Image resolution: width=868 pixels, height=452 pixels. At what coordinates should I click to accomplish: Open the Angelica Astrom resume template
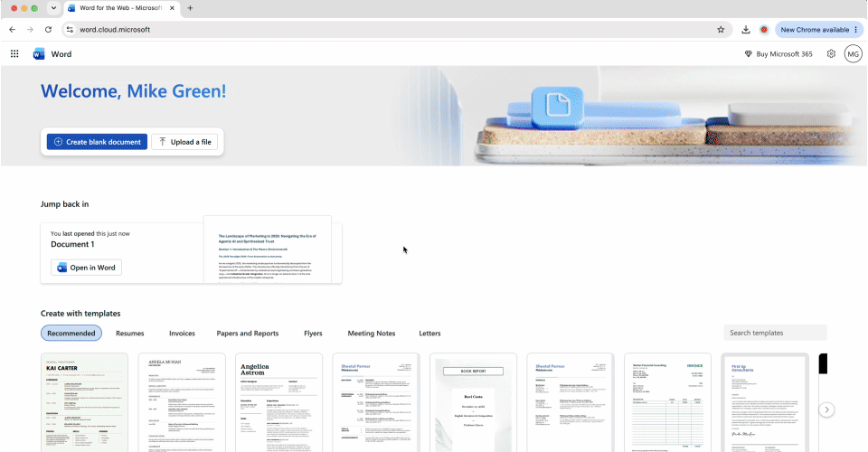(279, 403)
